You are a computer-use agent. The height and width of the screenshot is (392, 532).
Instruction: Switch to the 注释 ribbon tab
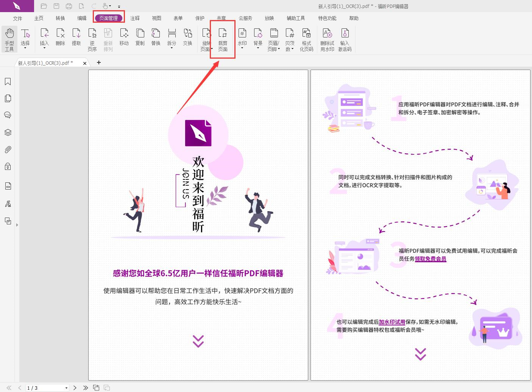coord(135,18)
